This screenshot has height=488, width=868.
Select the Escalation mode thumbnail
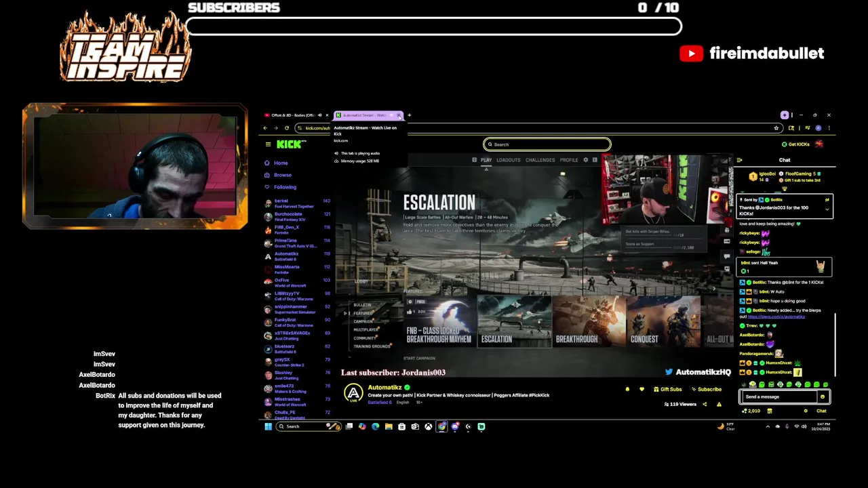(x=515, y=321)
